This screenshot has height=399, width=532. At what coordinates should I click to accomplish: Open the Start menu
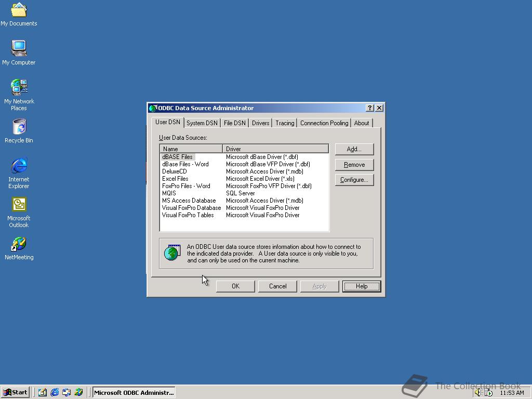pyautogui.click(x=15, y=393)
